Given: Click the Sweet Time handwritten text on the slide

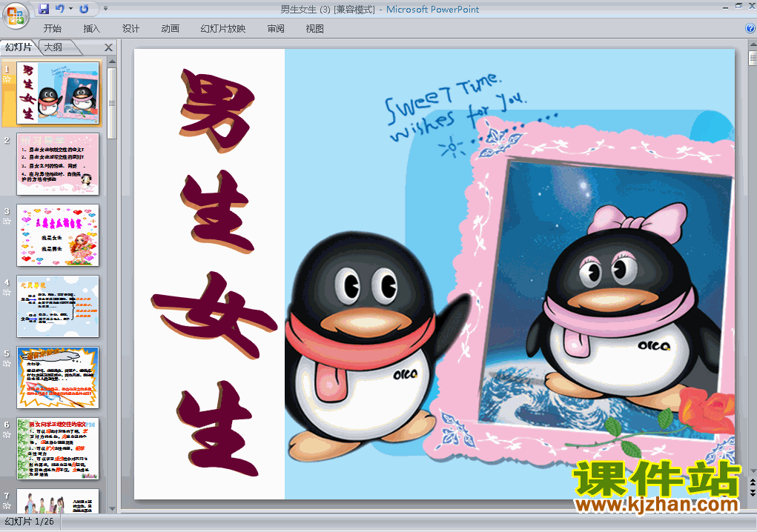Looking at the screenshot, I should click(456, 106).
